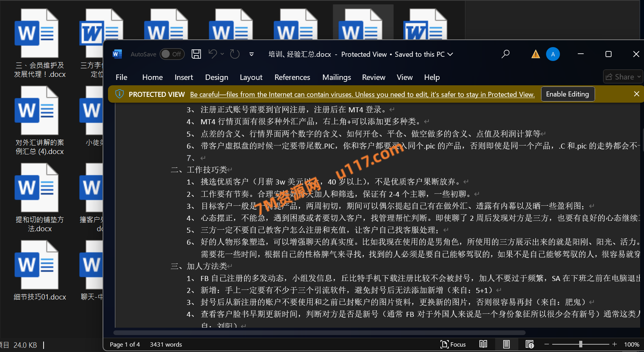Click the Save icon in title bar

click(196, 54)
